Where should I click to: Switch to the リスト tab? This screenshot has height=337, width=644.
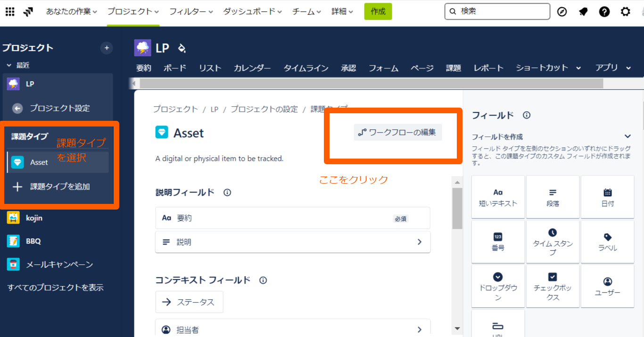click(x=210, y=68)
